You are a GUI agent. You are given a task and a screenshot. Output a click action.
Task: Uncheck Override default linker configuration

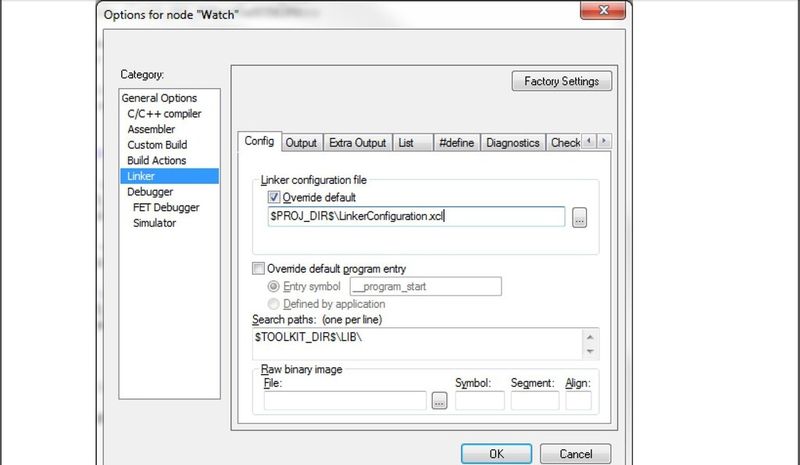(x=274, y=197)
